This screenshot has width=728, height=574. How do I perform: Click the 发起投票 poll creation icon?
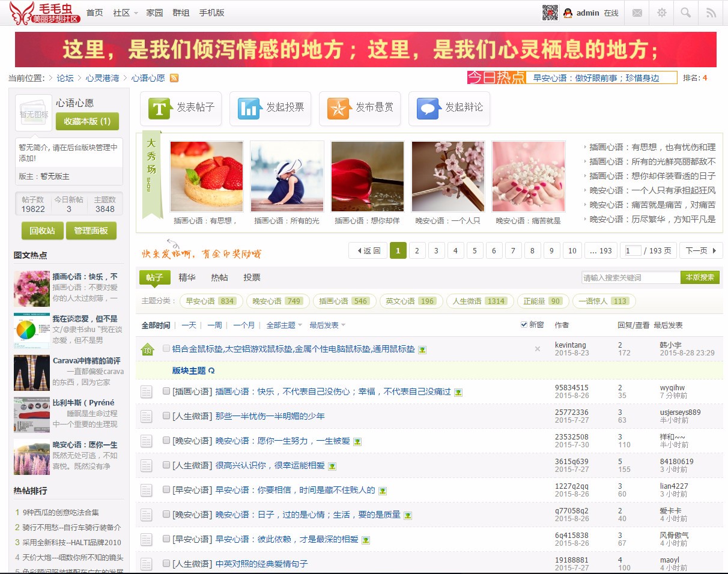pos(247,108)
